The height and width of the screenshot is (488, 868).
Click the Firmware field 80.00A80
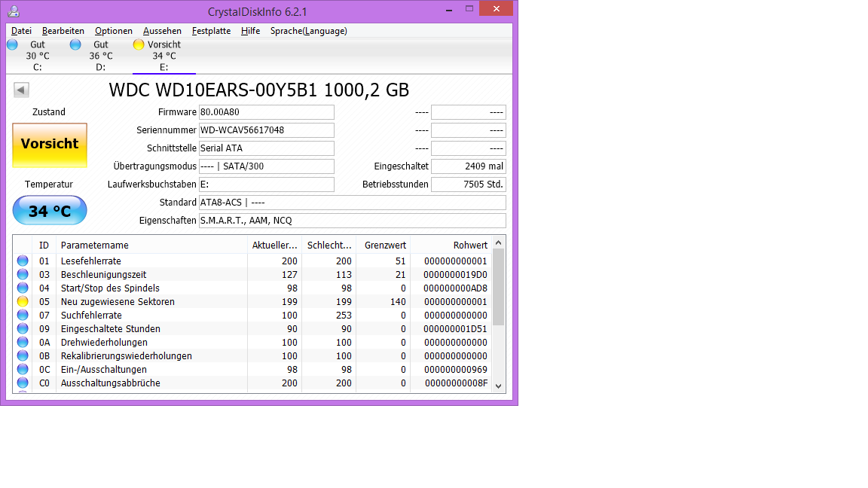pyautogui.click(x=266, y=111)
